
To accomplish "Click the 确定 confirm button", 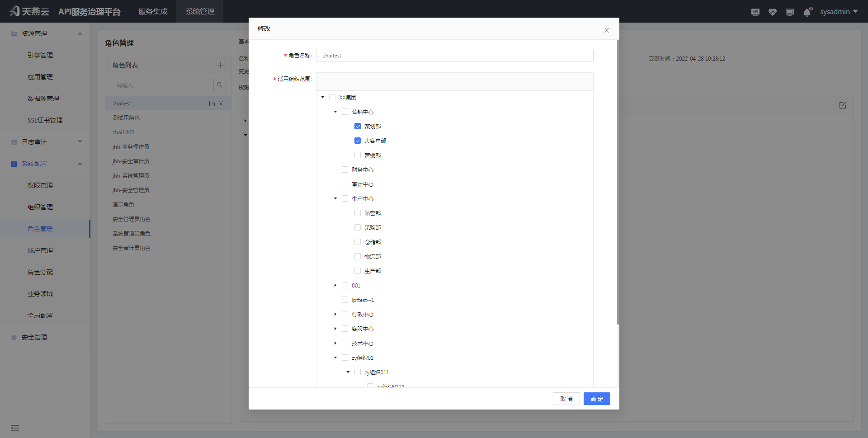I will click(597, 399).
